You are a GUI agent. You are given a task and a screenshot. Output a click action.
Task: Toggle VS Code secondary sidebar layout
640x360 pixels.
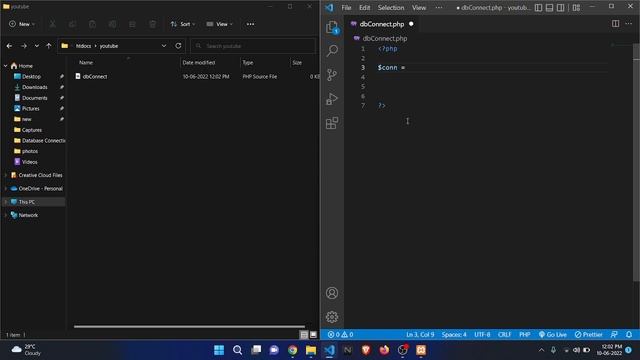pyautogui.click(x=560, y=7)
